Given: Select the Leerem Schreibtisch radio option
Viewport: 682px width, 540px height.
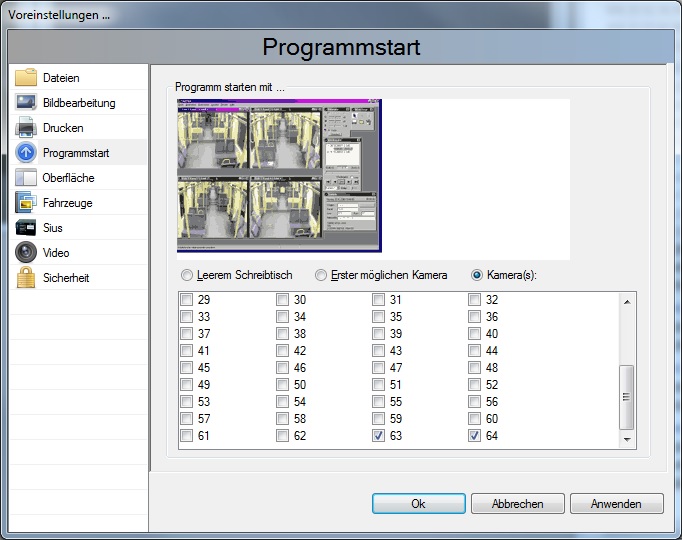Looking at the screenshot, I should coord(186,275).
